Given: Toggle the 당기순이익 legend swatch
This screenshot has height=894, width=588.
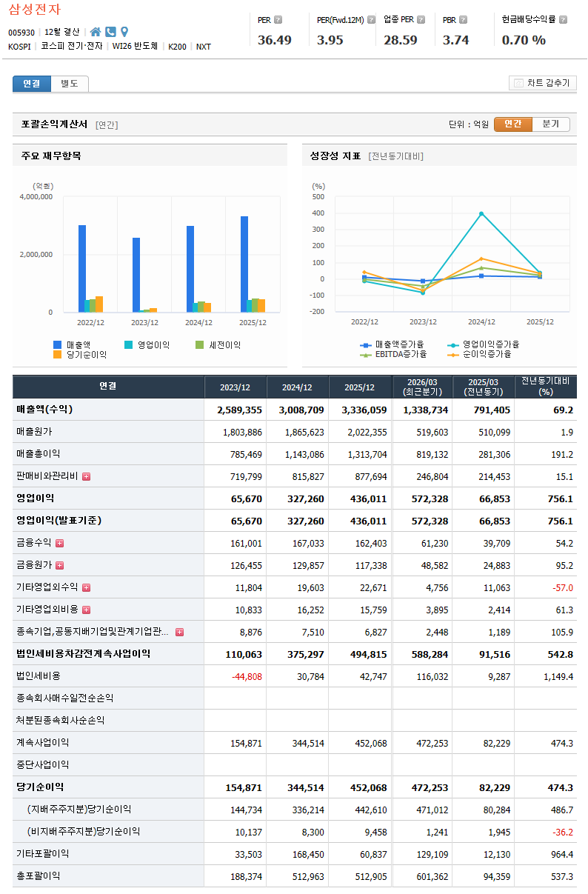Looking at the screenshot, I should (x=58, y=355).
